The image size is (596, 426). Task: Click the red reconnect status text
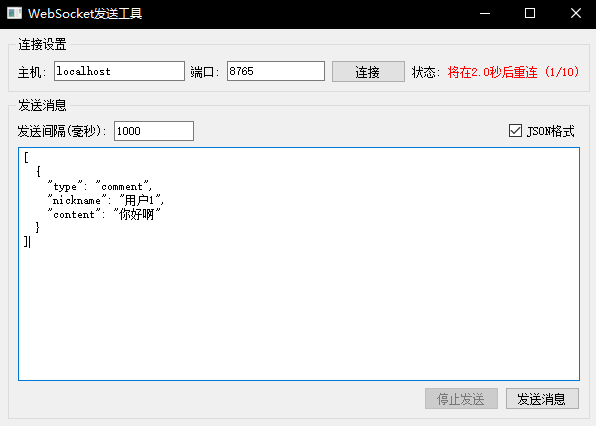pyautogui.click(x=513, y=72)
